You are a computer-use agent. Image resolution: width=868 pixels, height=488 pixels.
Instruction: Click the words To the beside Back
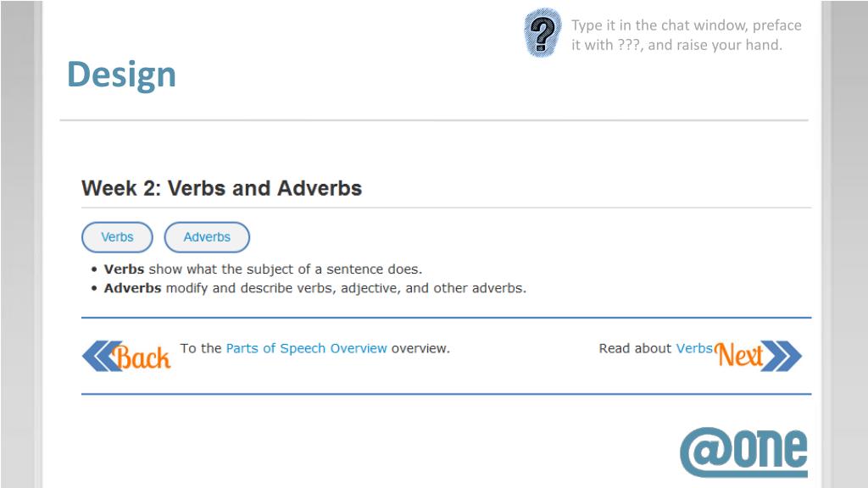pyautogui.click(x=200, y=348)
